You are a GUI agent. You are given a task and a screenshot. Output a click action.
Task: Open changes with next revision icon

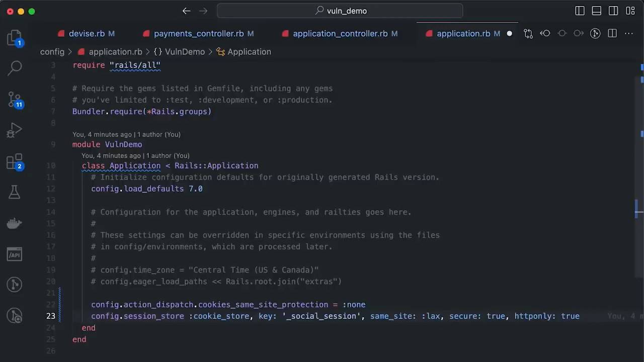579,34
